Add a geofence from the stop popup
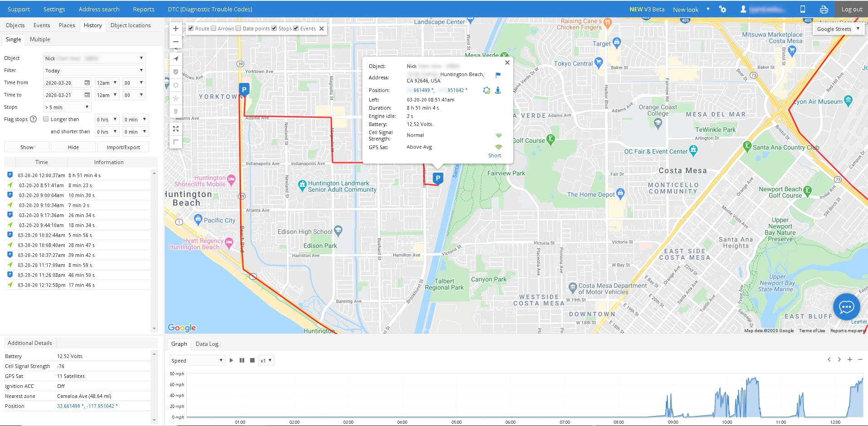 click(487, 91)
